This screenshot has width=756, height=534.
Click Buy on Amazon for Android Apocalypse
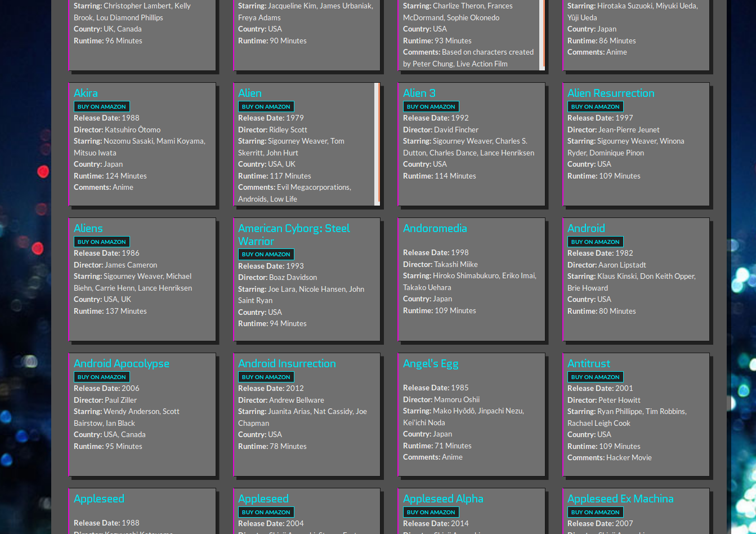[102, 377]
